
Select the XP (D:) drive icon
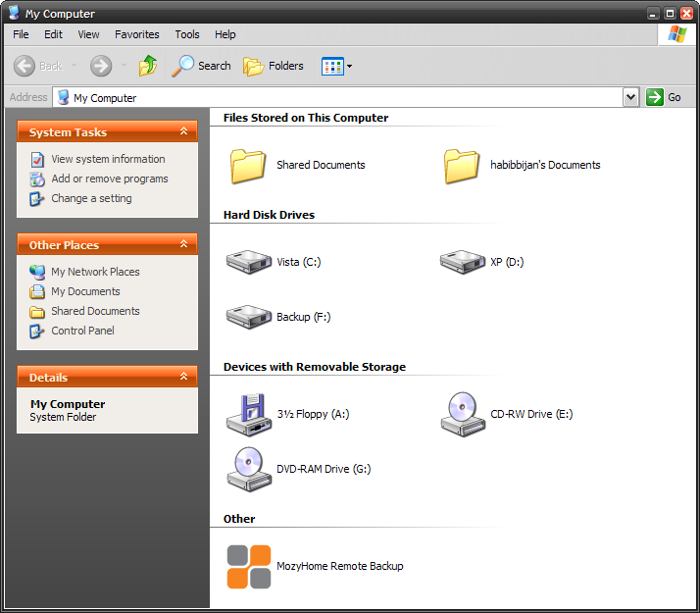(463, 262)
